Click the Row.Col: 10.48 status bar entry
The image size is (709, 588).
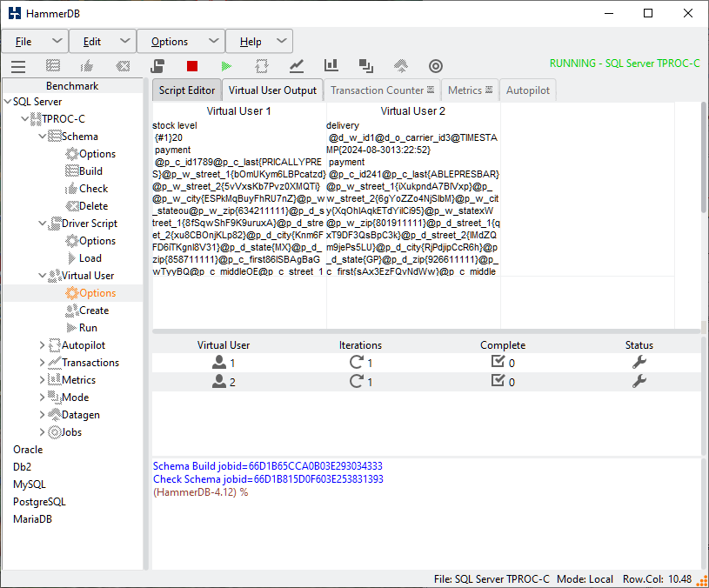click(x=657, y=579)
